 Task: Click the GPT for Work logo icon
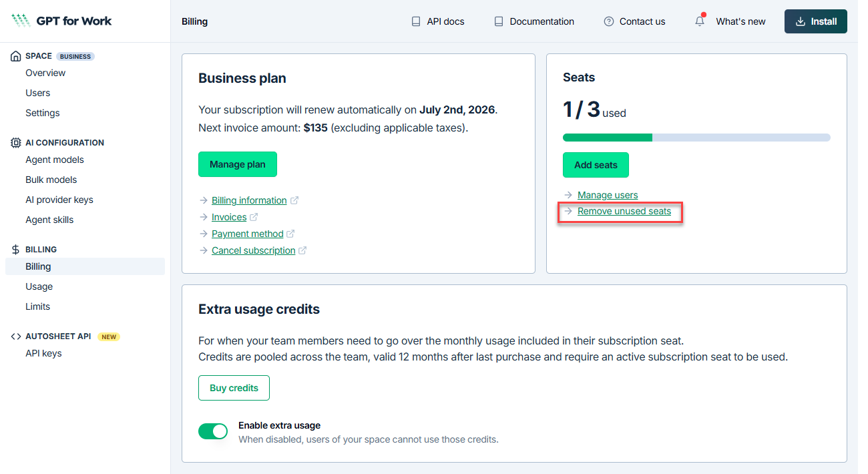[21, 21]
